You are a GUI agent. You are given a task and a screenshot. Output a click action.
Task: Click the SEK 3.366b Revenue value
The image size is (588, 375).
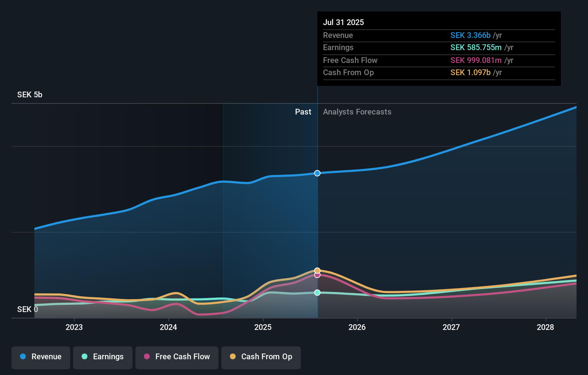(471, 35)
